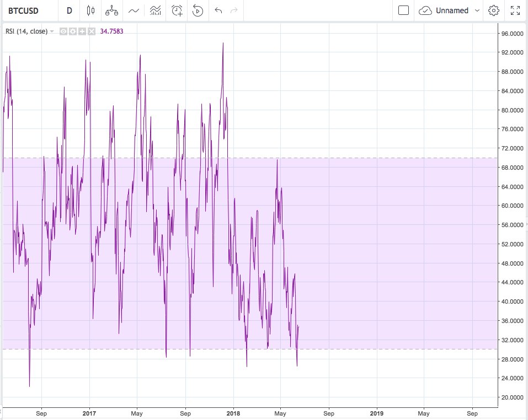This screenshot has height=420, width=528.
Task: Open the BTCUSD symbol search
Action: [x=23, y=11]
